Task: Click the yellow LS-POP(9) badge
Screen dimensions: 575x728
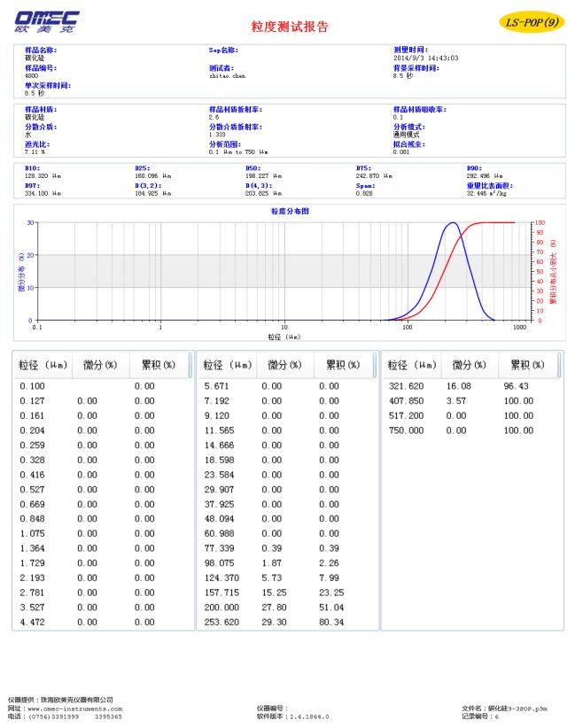Action: pyautogui.click(x=528, y=21)
